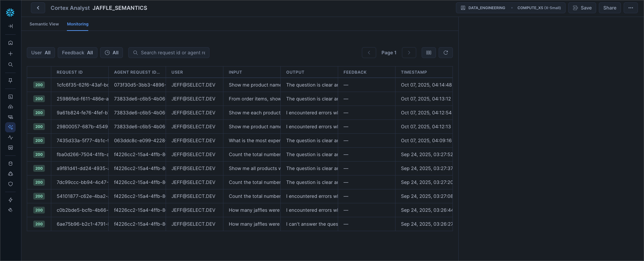Click request ID starting with 7435d33a-5f77
This screenshot has height=261, width=644.
(82, 141)
